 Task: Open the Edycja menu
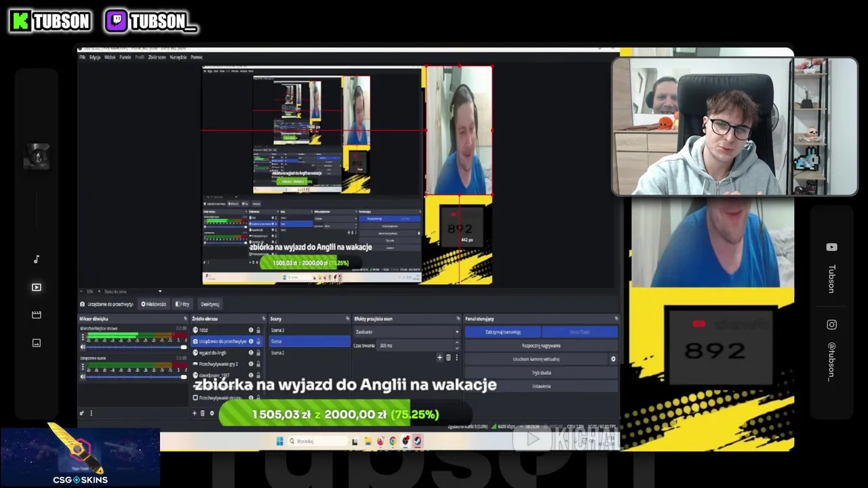pyautogui.click(x=95, y=57)
